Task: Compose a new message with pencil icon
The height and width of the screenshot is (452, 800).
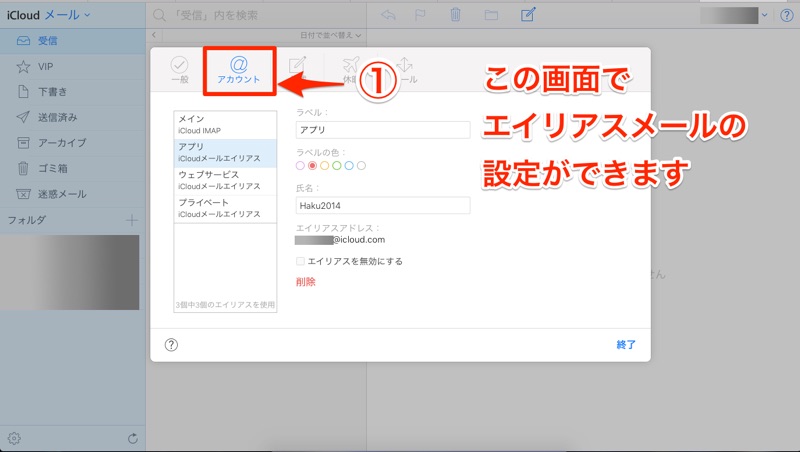Action: 528,14
